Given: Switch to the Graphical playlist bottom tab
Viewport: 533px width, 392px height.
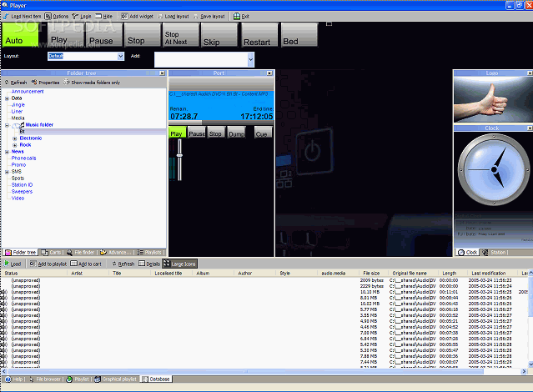Looking at the screenshot, I should point(116,379).
